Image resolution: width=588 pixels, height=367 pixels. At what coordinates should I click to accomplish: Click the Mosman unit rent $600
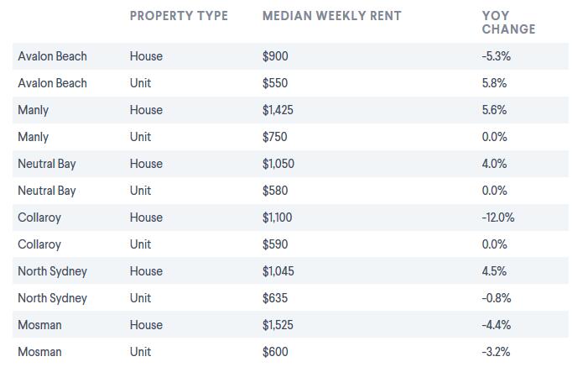tap(275, 352)
